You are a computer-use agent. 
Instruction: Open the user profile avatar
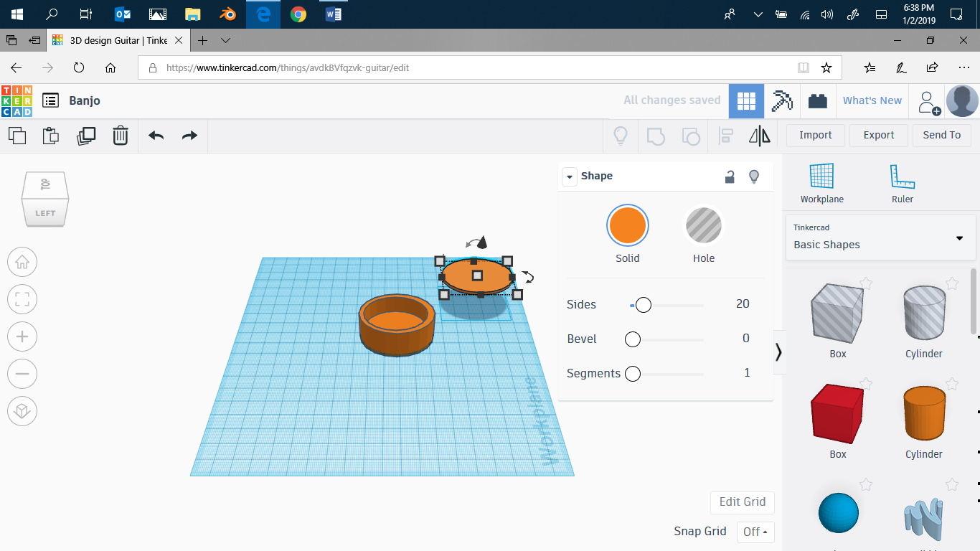click(x=962, y=101)
